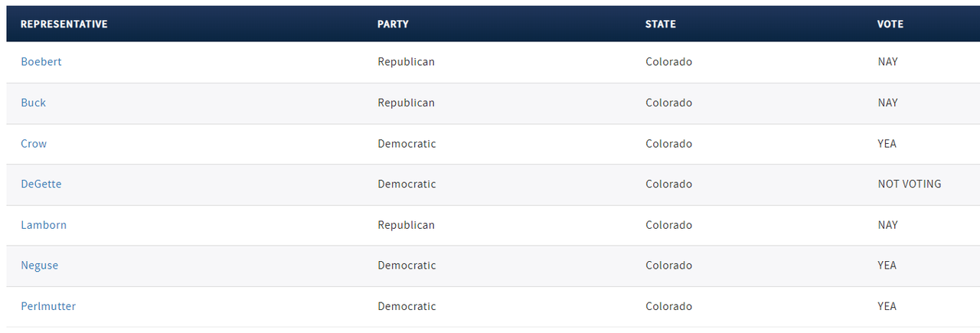Open Lamborn representative link

[44, 225]
